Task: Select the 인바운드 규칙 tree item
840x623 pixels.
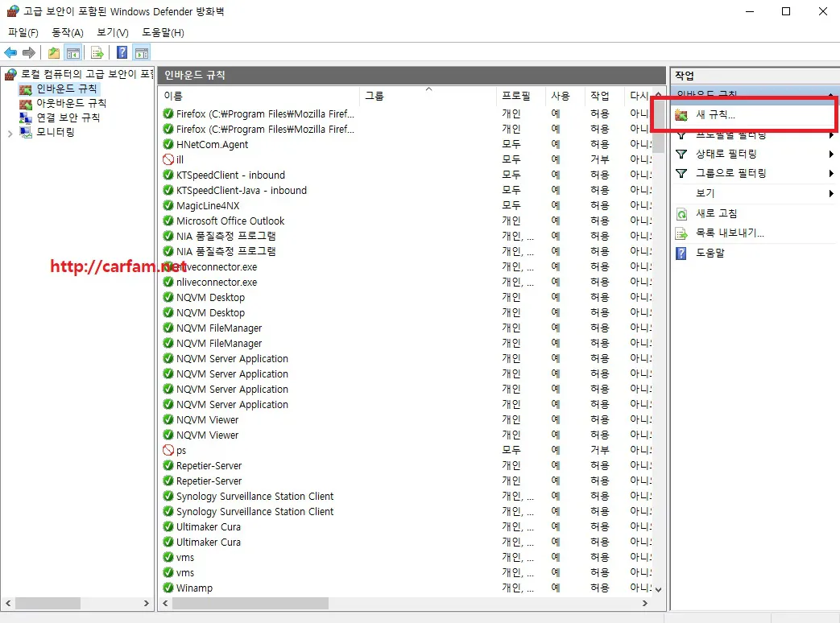Action: coord(66,89)
